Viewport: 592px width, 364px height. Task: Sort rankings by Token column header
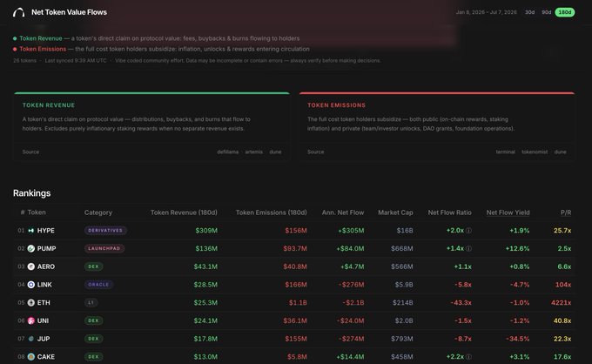click(x=37, y=212)
